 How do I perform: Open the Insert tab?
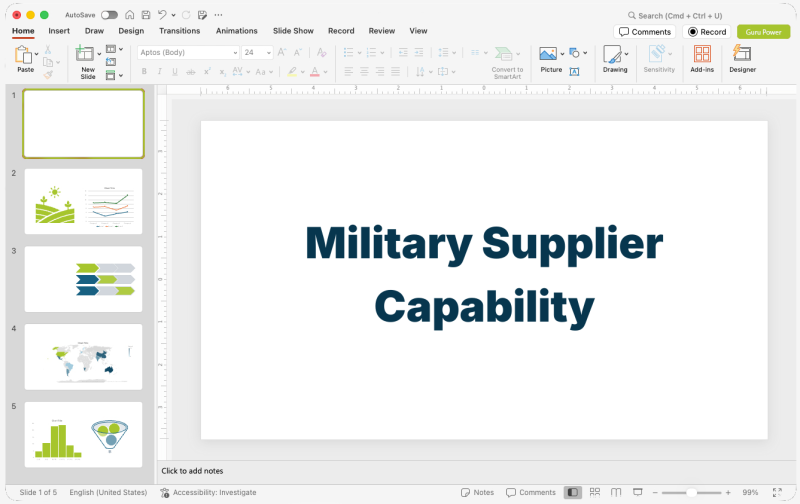[x=59, y=31]
